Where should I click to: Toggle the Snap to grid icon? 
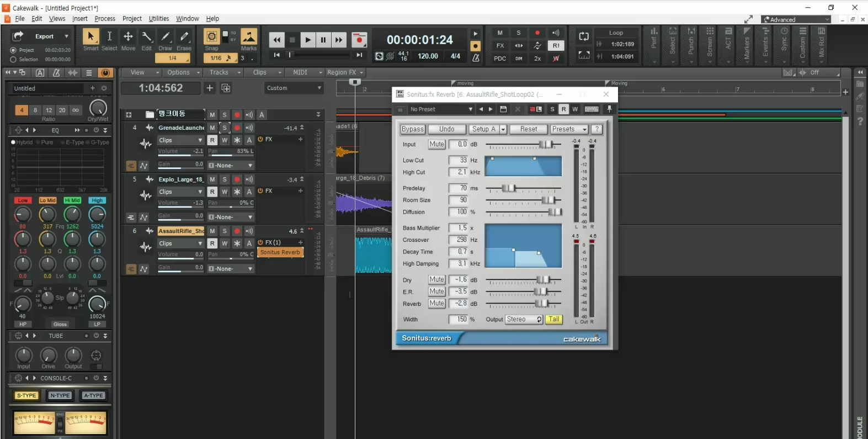(211, 36)
